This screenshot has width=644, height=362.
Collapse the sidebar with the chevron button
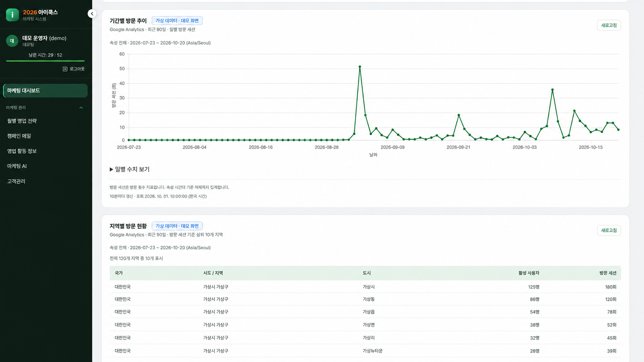point(92,14)
